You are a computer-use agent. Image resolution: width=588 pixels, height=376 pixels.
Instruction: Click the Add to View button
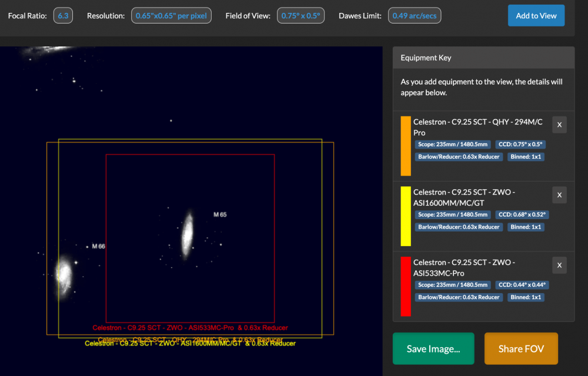[x=536, y=16]
